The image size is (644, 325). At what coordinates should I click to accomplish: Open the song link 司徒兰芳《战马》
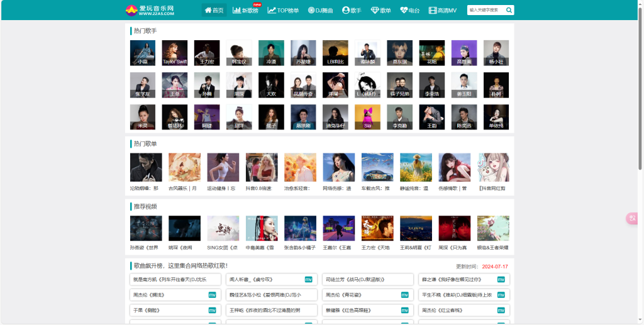click(355, 279)
